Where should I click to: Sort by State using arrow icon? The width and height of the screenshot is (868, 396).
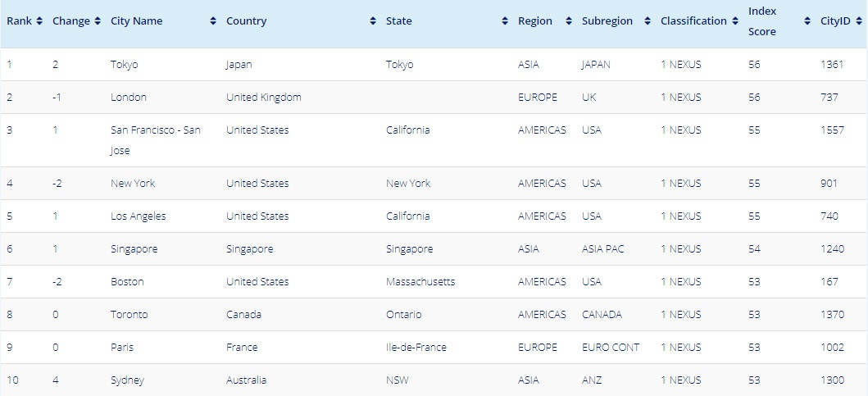point(505,21)
